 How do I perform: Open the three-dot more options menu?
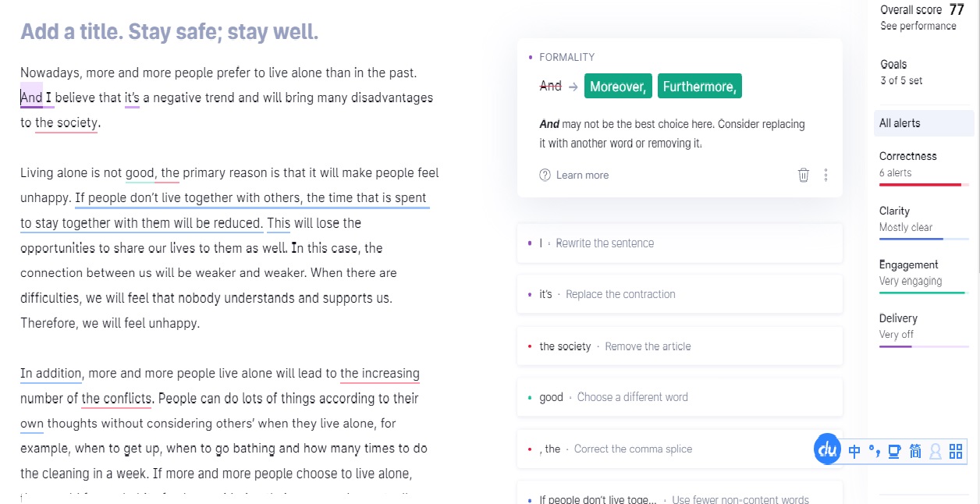click(826, 175)
